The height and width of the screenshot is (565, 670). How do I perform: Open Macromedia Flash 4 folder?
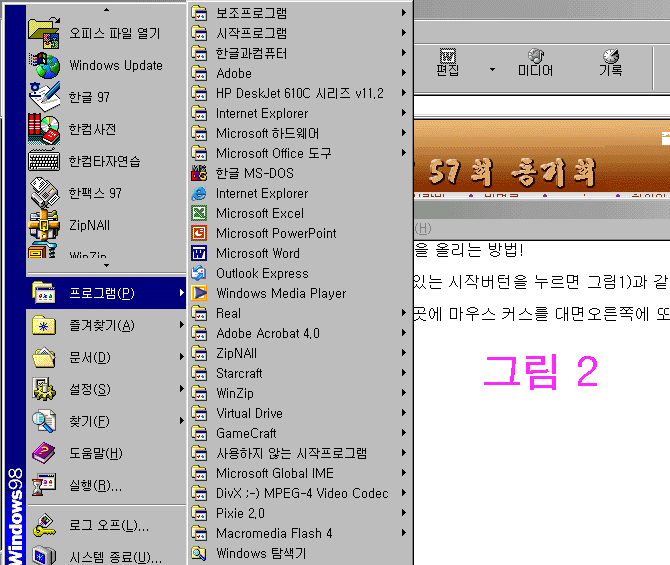[x=301, y=533]
